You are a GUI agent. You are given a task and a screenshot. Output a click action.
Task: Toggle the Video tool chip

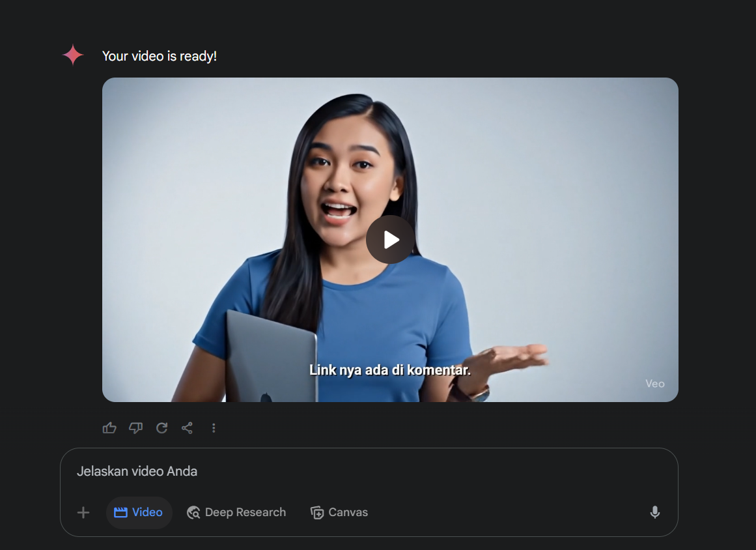click(x=139, y=512)
